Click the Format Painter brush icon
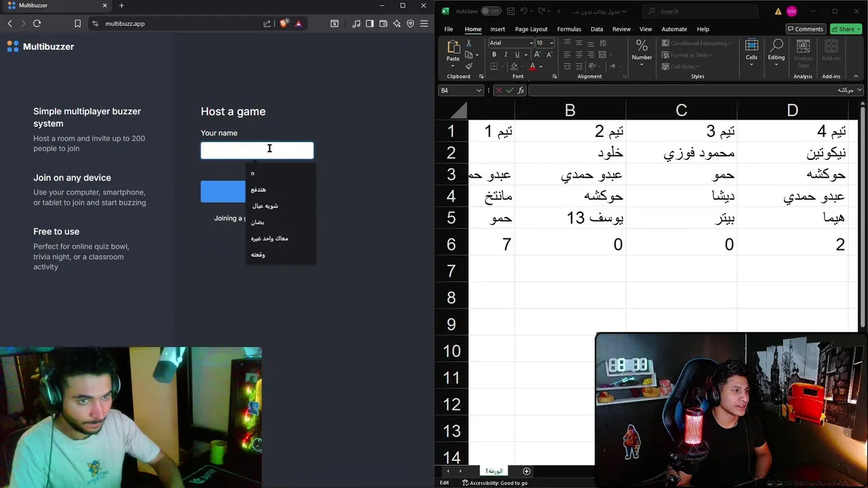Viewport: 868px width, 488px height. coord(469,66)
